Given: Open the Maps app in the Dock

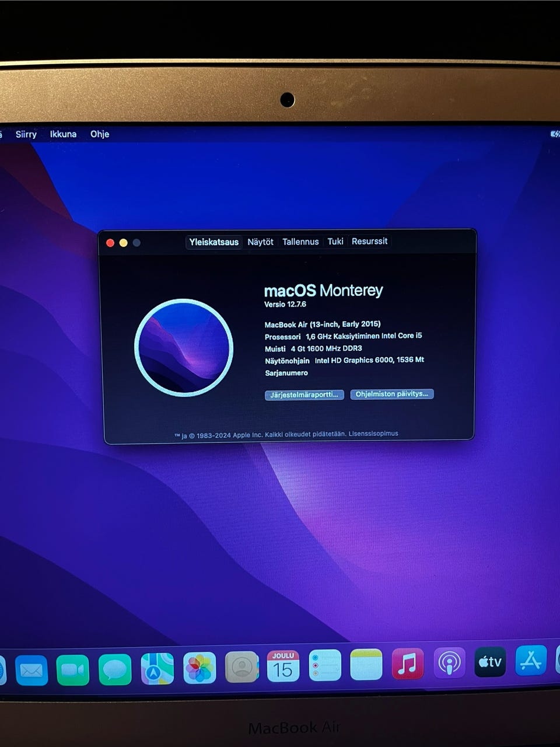Looking at the screenshot, I should 157,668.
